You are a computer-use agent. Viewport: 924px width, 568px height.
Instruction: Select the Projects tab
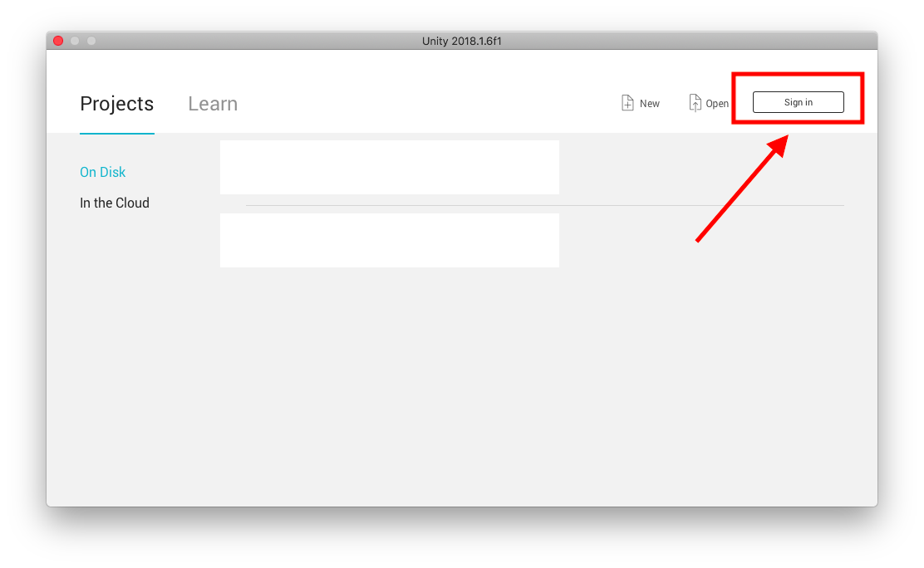[x=116, y=104]
